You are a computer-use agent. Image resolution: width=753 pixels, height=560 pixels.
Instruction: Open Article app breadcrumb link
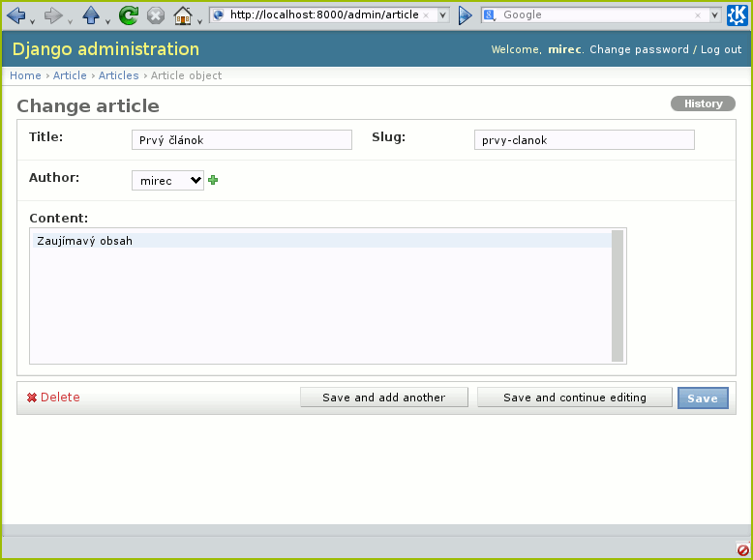pos(70,75)
